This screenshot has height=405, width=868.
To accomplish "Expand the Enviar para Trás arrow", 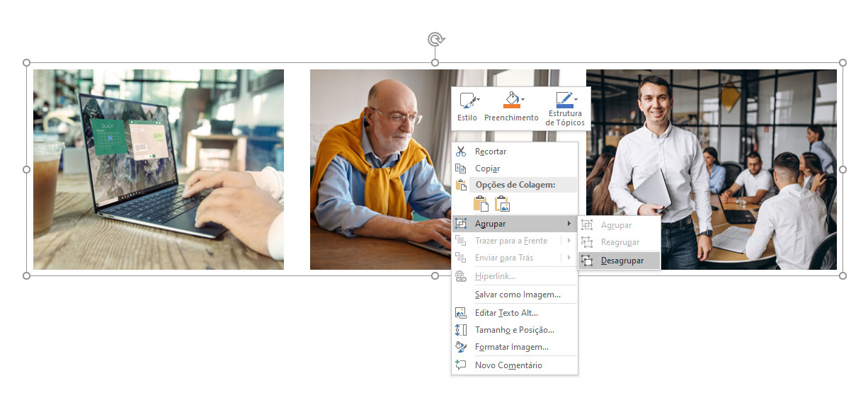I will tap(569, 258).
